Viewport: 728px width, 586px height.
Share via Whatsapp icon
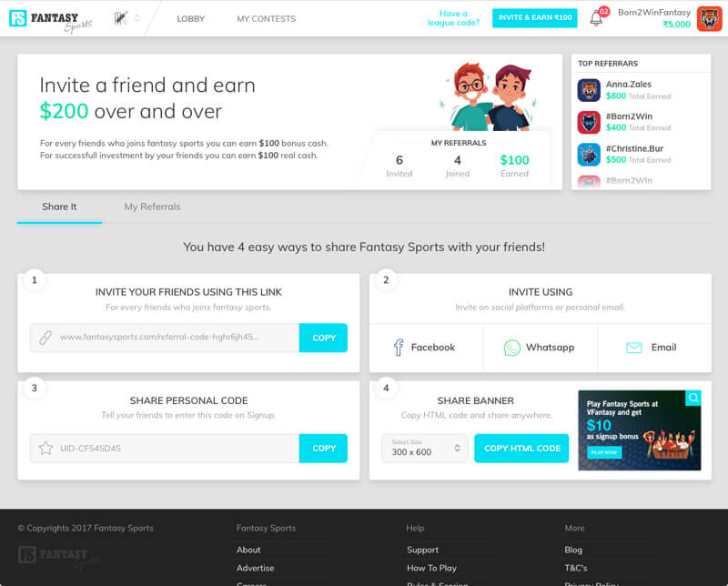click(x=511, y=348)
